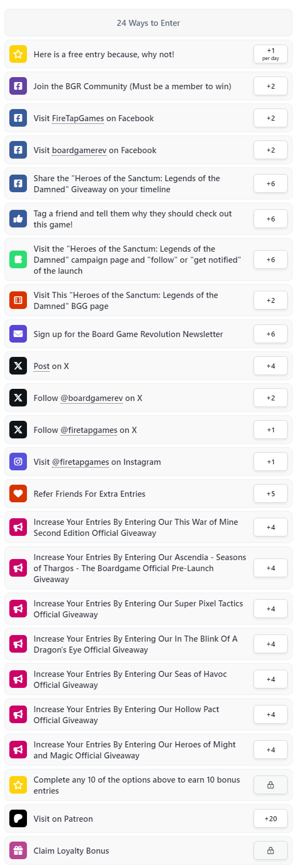Click the green campaign page icon
The image size is (297, 868).
click(x=18, y=259)
